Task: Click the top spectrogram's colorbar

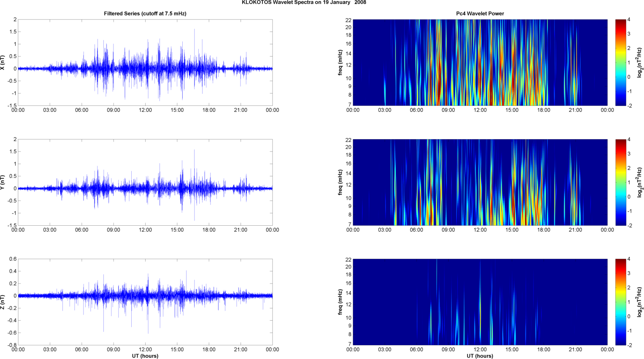Action: click(620, 62)
